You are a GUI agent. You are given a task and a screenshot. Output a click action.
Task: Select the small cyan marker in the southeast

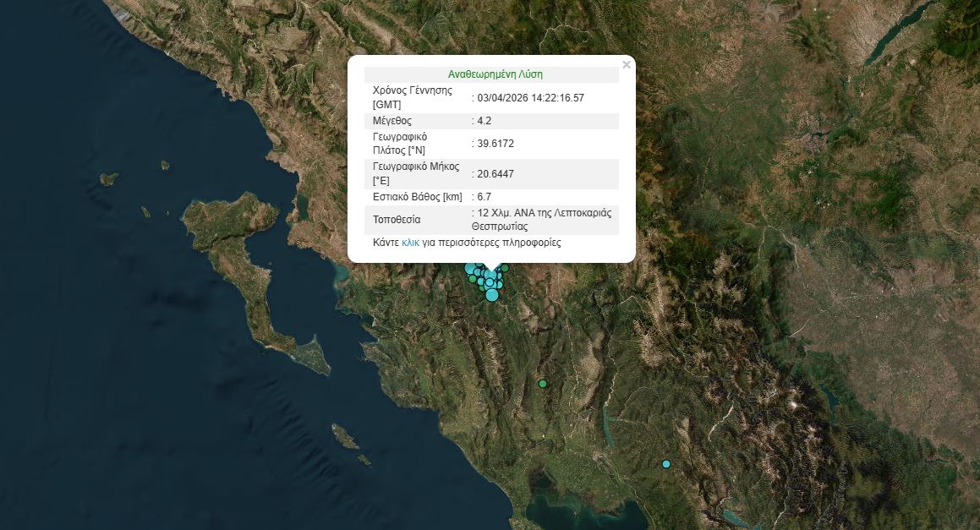[x=665, y=463]
